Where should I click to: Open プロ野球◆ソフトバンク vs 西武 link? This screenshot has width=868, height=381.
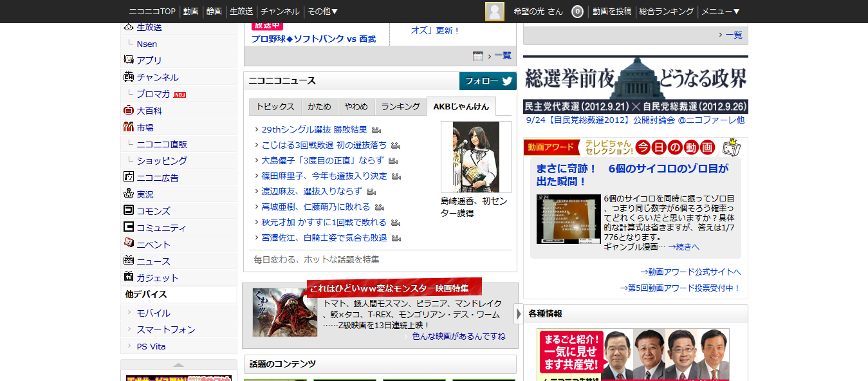point(313,39)
